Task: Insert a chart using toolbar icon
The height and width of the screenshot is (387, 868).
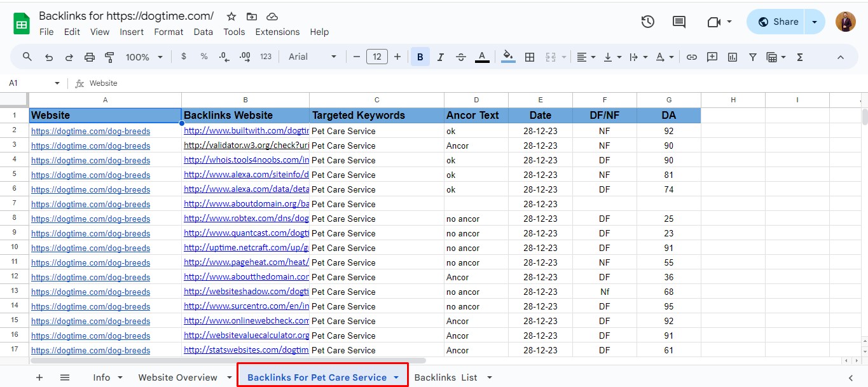Action: click(x=733, y=57)
